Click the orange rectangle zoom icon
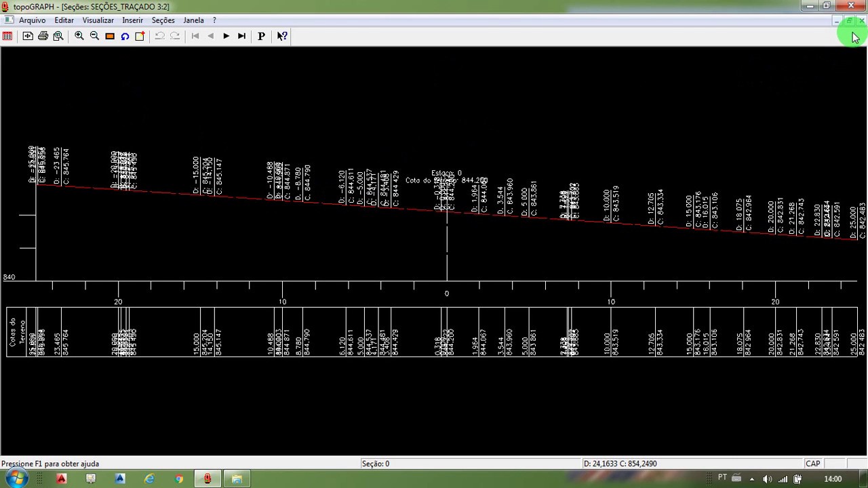Screen dimensions: 868x488 click(x=110, y=36)
